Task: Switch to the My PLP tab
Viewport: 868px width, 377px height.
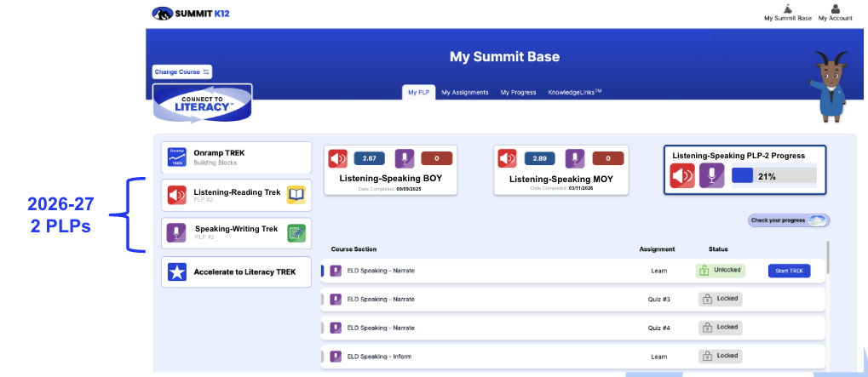Action: 419,92
